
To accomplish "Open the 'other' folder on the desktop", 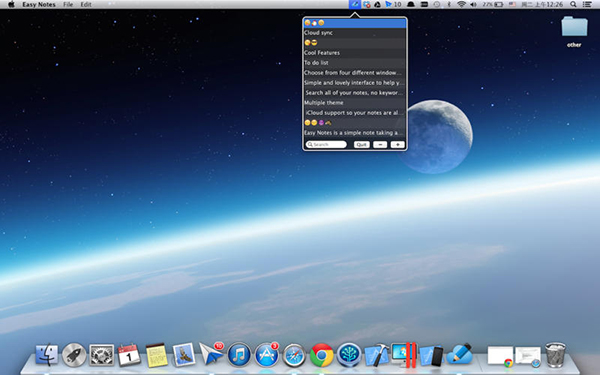I will pyautogui.click(x=574, y=31).
